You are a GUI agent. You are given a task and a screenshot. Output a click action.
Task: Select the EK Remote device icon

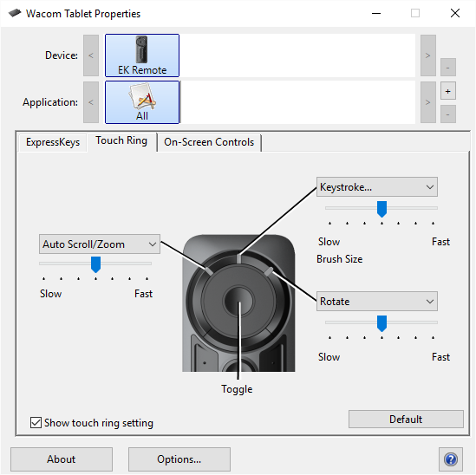tap(142, 55)
